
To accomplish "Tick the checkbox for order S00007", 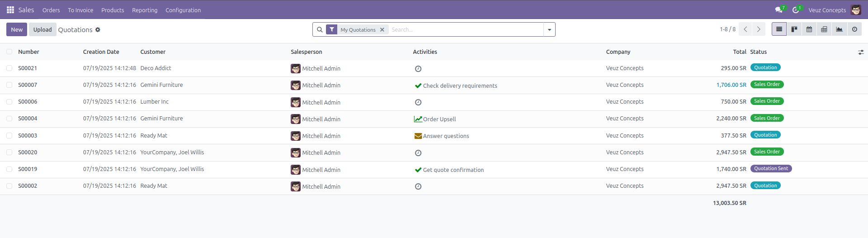I will click(9, 85).
